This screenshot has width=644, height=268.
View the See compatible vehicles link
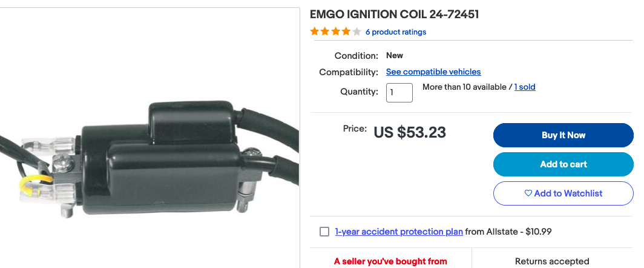pyautogui.click(x=433, y=72)
